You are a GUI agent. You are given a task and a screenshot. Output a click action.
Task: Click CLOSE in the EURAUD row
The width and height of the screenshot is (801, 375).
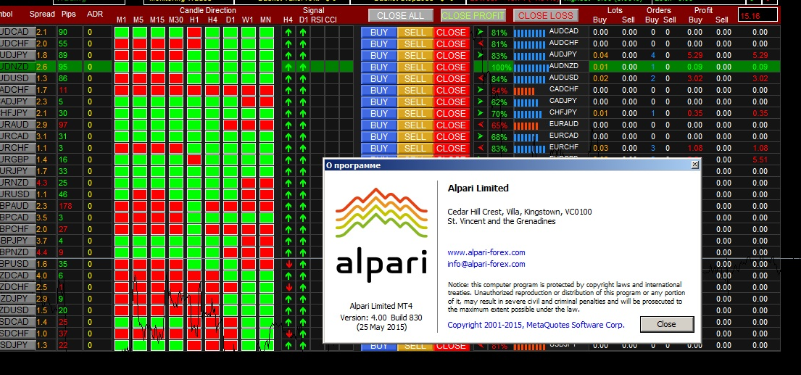451,125
